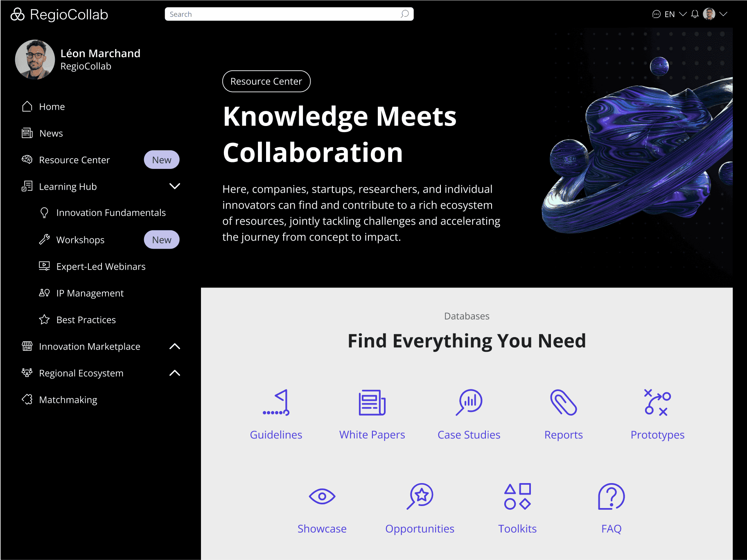
Task: Select the White Papers database icon
Action: [x=372, y=403]
